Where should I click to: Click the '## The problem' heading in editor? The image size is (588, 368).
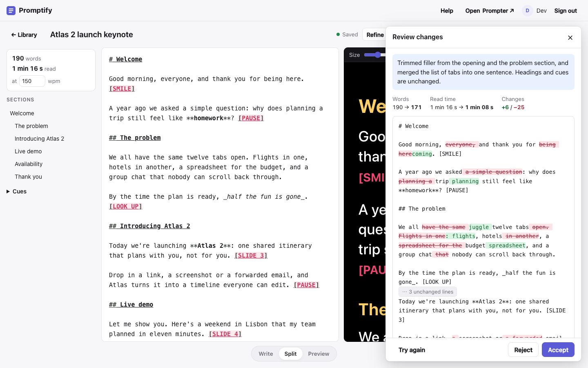click(x=135, y=138)
